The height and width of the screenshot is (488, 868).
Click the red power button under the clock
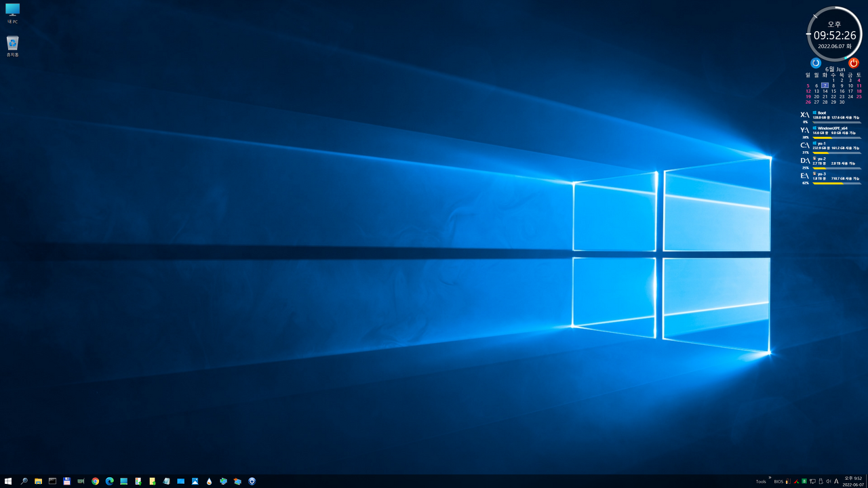pos(854,63)
